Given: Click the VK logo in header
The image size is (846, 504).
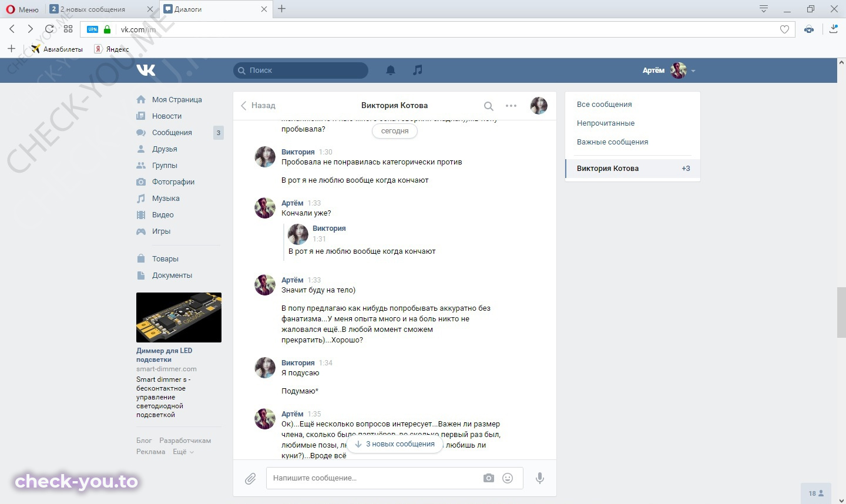Looking at the screenshot, I should [146, 70].
